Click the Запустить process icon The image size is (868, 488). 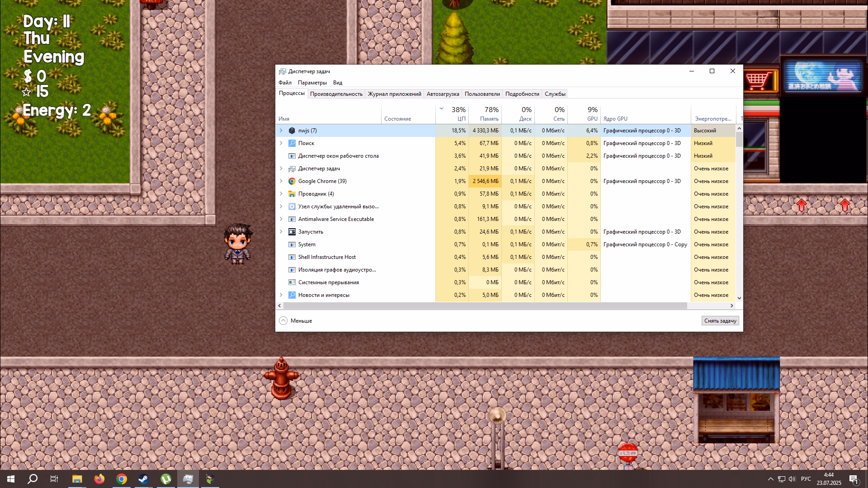click(292, 232)
